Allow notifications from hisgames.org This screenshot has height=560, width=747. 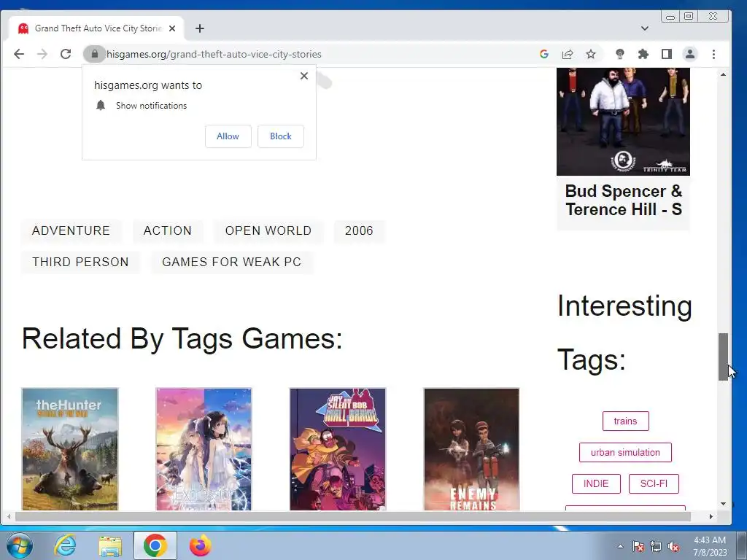(228, 136)
